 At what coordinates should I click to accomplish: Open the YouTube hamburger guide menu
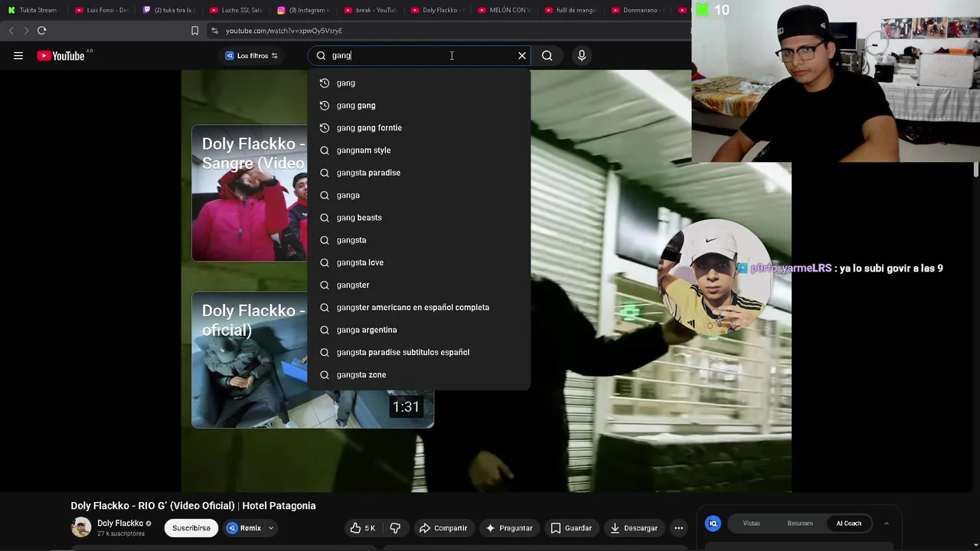18,56
